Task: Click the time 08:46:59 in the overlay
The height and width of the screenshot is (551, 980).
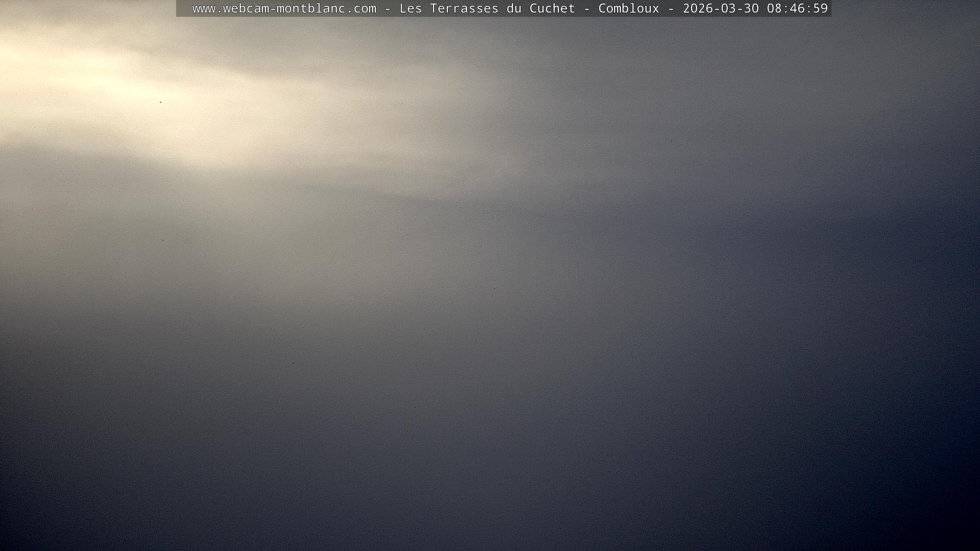Action: (x=797, y=8)
